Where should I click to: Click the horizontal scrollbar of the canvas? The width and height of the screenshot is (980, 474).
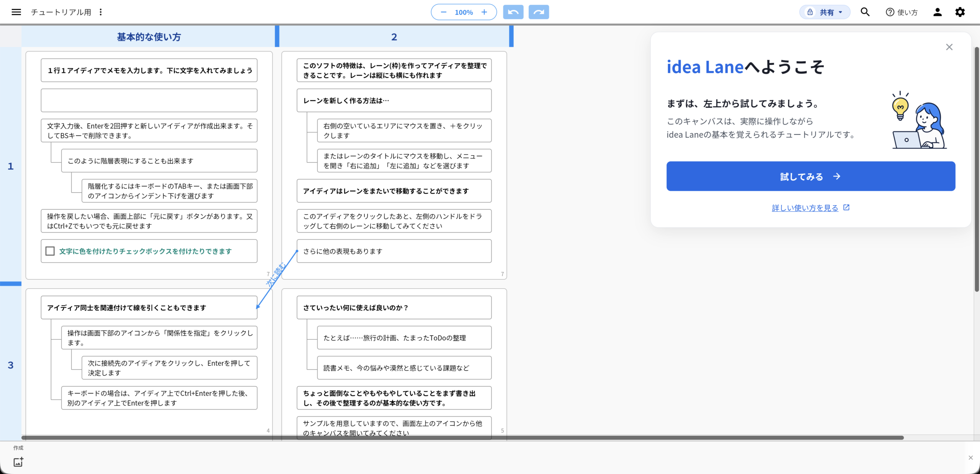462,438
